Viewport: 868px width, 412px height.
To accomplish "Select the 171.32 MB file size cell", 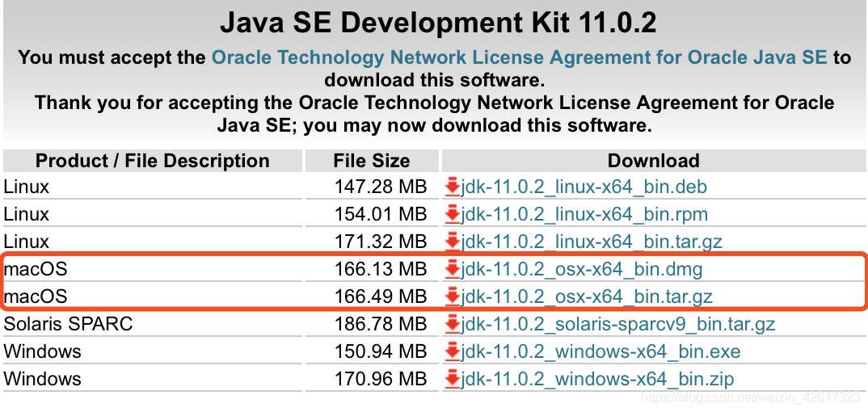I will [x=372, y=242].
